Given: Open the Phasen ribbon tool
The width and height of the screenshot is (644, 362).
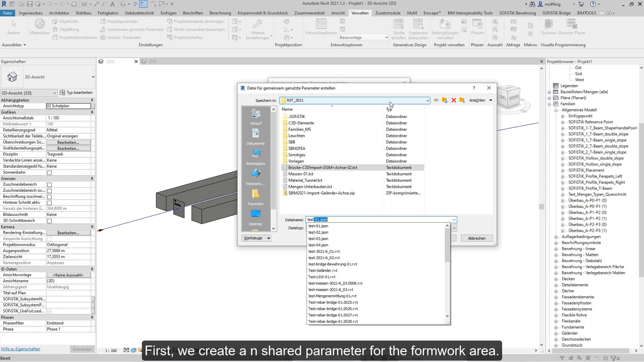Looking at the screenshot, I should [477, 27].
